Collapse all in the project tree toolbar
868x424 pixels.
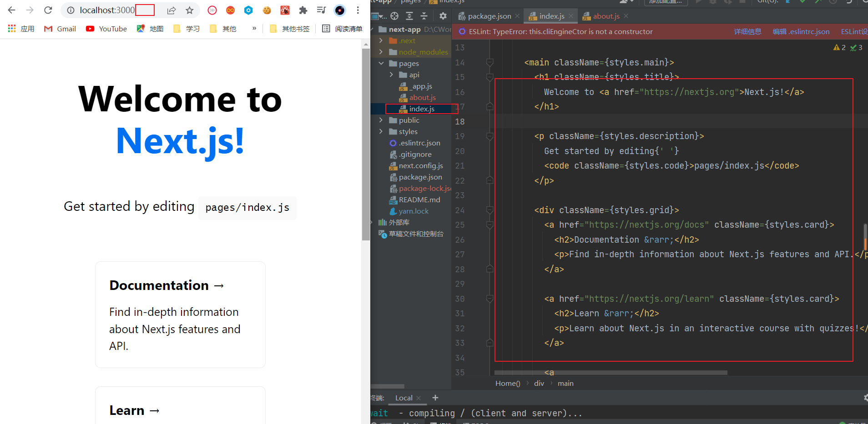424,16
